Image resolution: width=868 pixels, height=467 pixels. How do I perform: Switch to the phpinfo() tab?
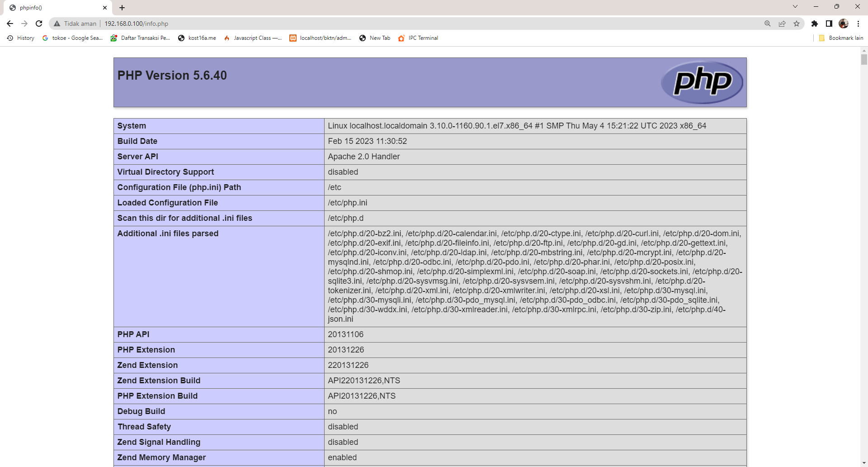point(57,8)
